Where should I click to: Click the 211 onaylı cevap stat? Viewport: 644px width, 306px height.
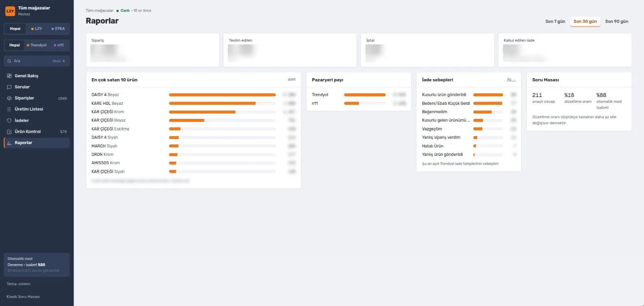(543, 98)
